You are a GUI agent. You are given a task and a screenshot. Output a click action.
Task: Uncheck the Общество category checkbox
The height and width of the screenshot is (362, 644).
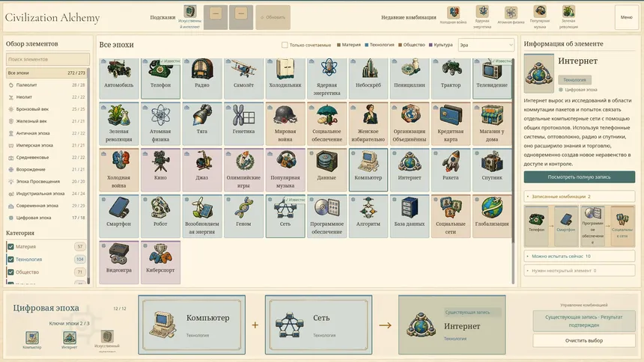point(10,272)
